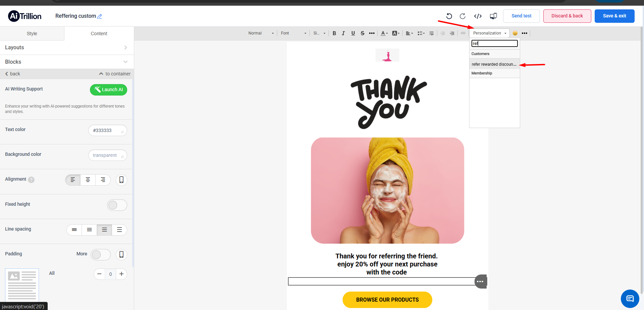Edit template name with pencil icon
The image size is (644, 310).
click(100, 16)
